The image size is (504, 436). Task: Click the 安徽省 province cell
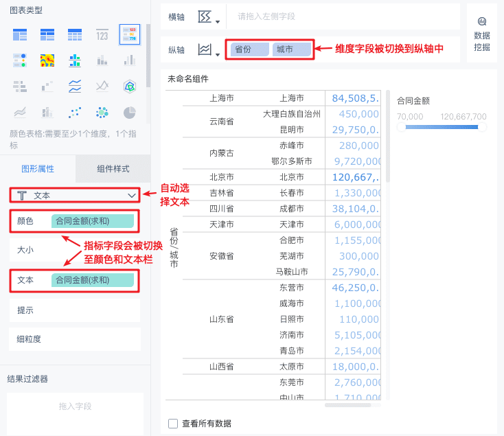point(222,256)
